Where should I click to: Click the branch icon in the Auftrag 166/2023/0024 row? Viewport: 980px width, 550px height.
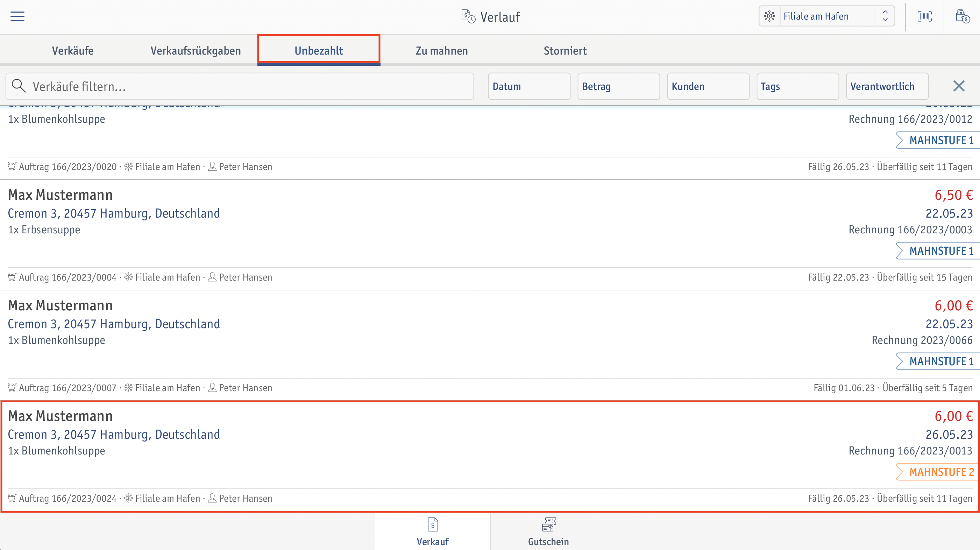(128, 498)
